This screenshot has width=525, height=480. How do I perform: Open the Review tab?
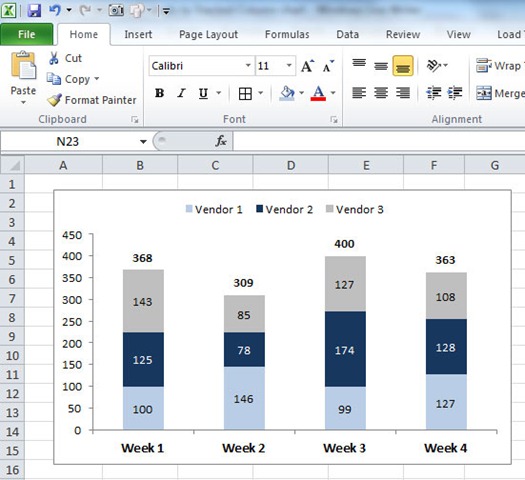tap(403, 34)
